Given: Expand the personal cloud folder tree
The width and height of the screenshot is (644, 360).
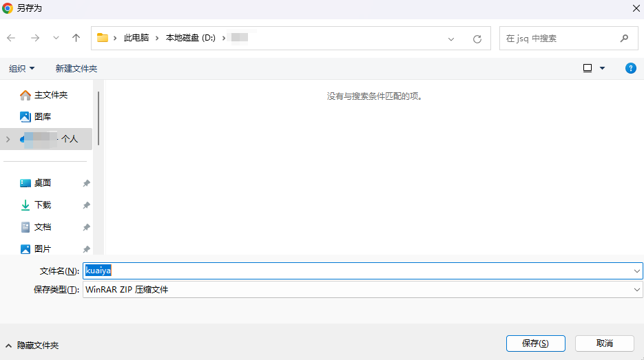Looking at the screenshot, I should [x=8, y=139].
